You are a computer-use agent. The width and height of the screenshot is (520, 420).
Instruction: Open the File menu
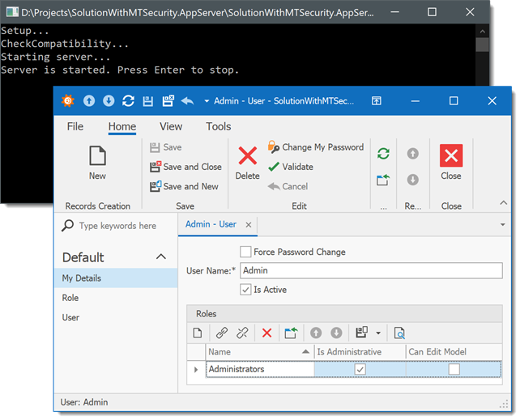click(x=75, y=126)
